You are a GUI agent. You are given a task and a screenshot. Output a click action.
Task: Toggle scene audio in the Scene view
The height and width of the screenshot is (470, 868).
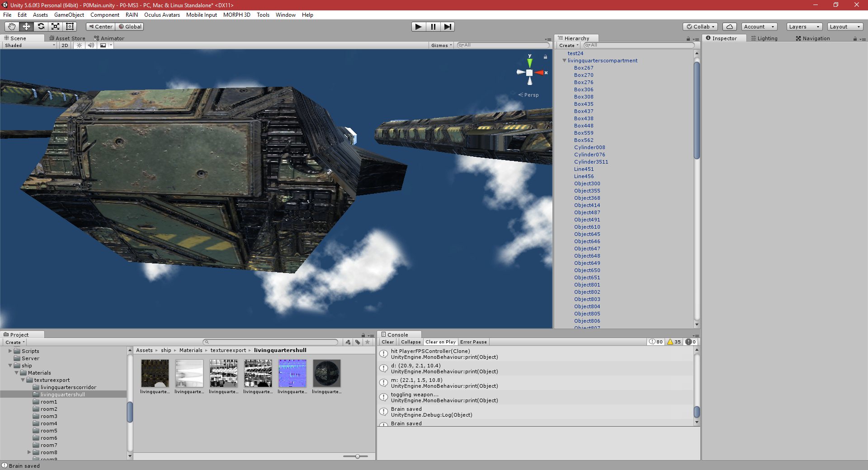coord(91,45)
